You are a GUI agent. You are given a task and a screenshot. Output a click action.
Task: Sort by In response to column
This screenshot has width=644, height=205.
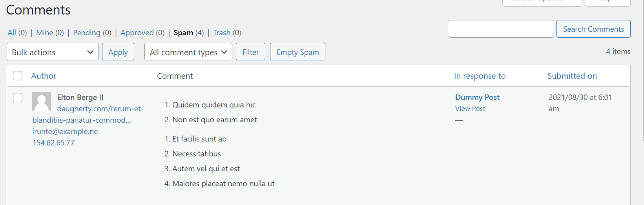[x=480, y=76]
